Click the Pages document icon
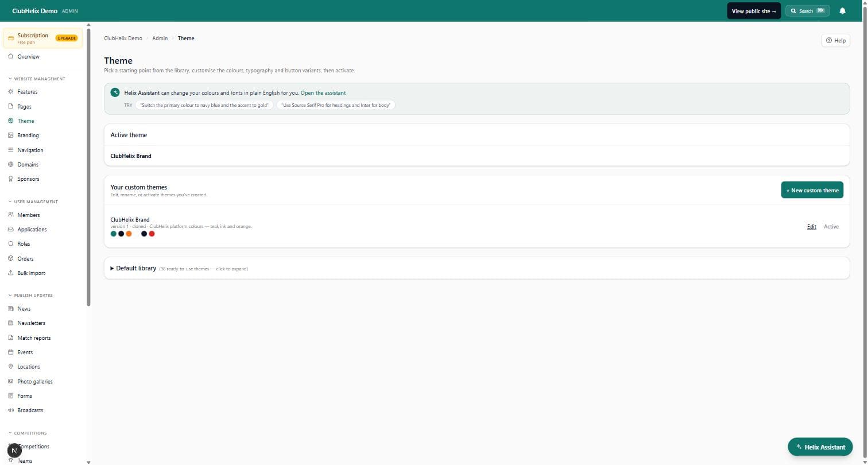868x465 pixels. (x=11, y=106)
